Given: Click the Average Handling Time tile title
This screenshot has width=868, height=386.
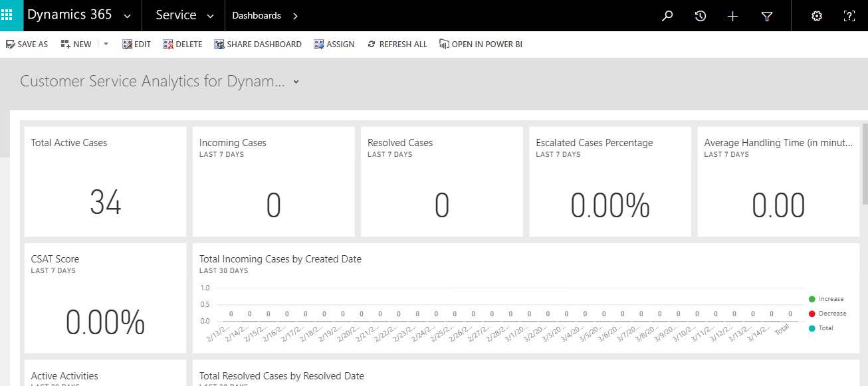Looking at the screenshot, I should [x=778, y=143].
